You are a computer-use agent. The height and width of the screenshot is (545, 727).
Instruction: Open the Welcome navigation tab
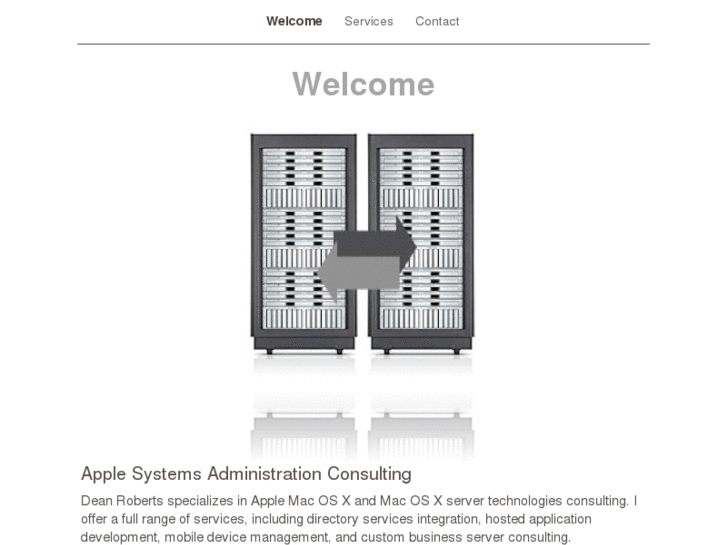294,21
